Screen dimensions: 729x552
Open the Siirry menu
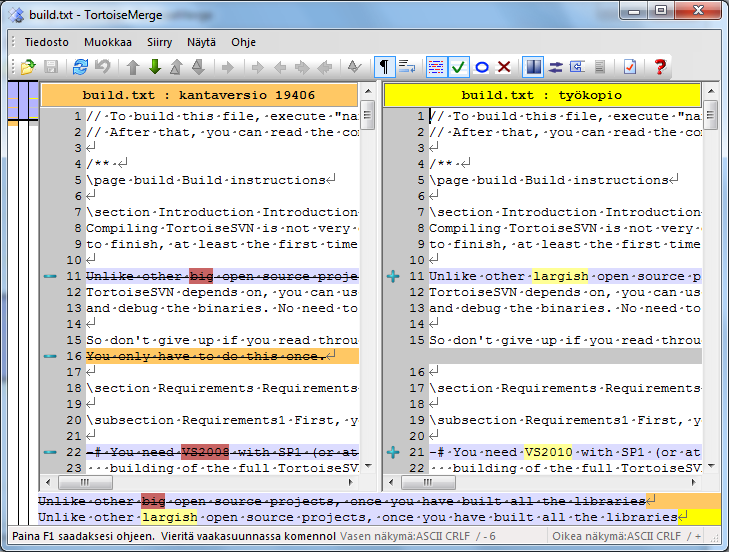click(x=159, y=42)
